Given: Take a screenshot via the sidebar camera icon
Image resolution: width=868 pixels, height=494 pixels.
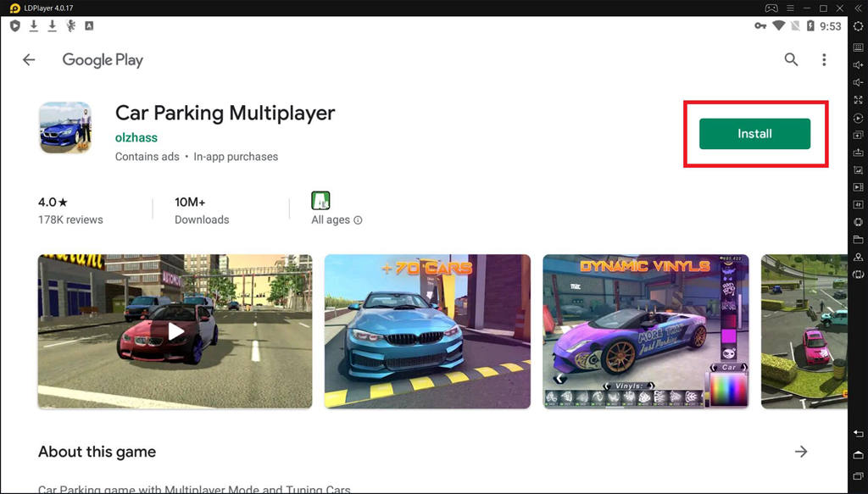Looking at the screenshot, I should point(858,171).
